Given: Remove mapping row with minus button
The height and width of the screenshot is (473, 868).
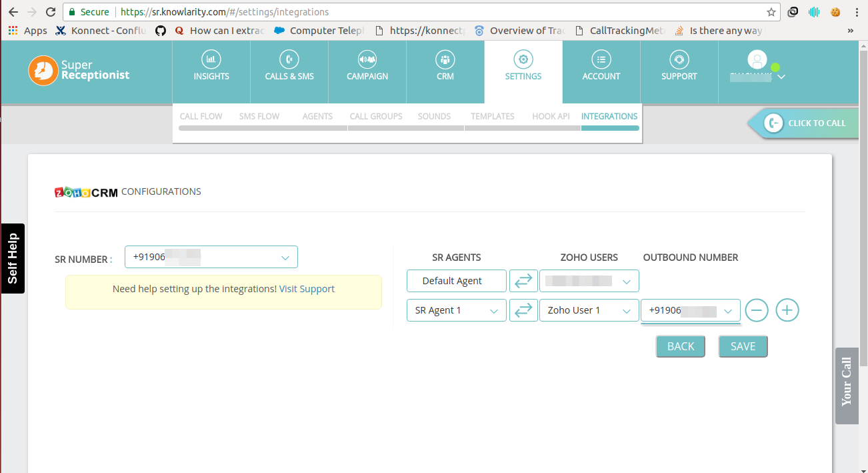Looking at the screenshot, I should click(x=757, y=310).
